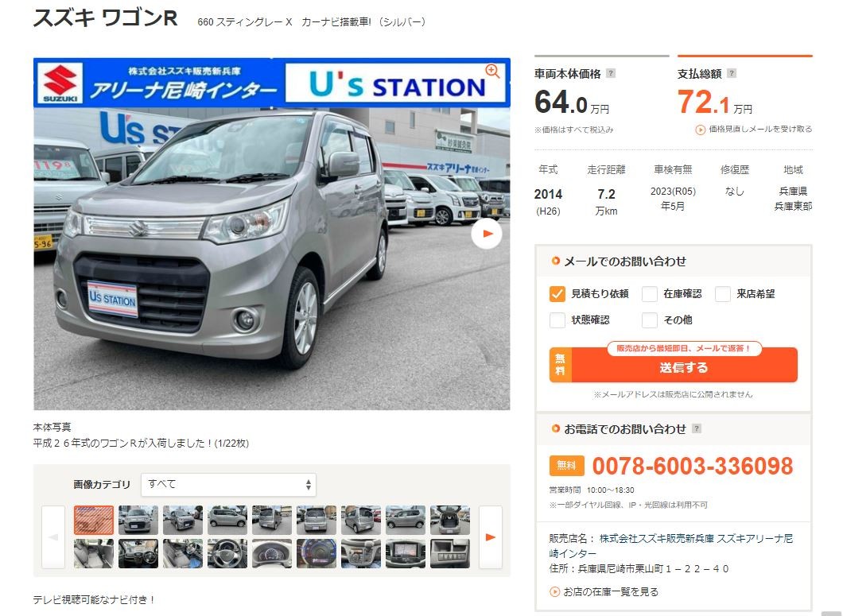Uncheck the 見積もり依頼 checkbox
This screenshot has height=616, width=843.
pyautogui.click(x=557, y=294)
